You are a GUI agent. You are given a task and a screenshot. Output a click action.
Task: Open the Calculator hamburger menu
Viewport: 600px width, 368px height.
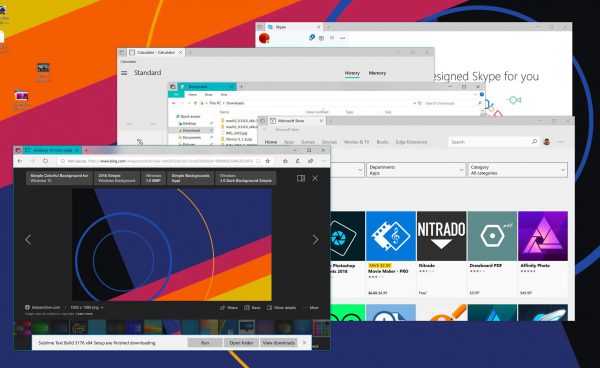(124, 73)
